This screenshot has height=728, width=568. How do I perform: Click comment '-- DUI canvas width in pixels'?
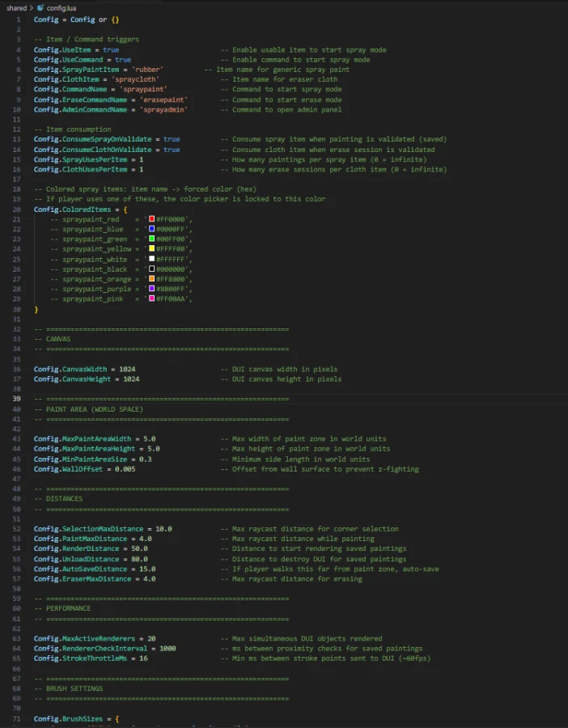pos(278,369)
